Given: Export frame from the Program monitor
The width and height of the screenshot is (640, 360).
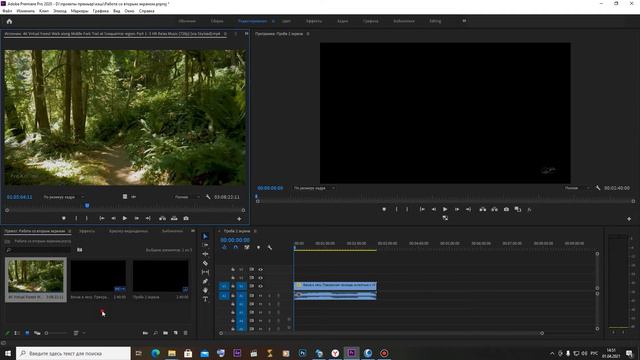Looking at the screenshot, I should [x=506, y=209].
